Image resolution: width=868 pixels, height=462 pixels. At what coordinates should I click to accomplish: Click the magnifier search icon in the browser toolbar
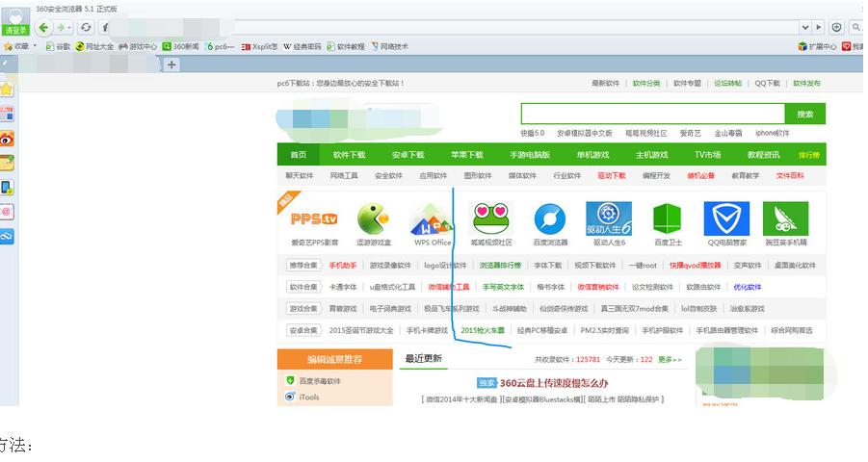point(856,27)
